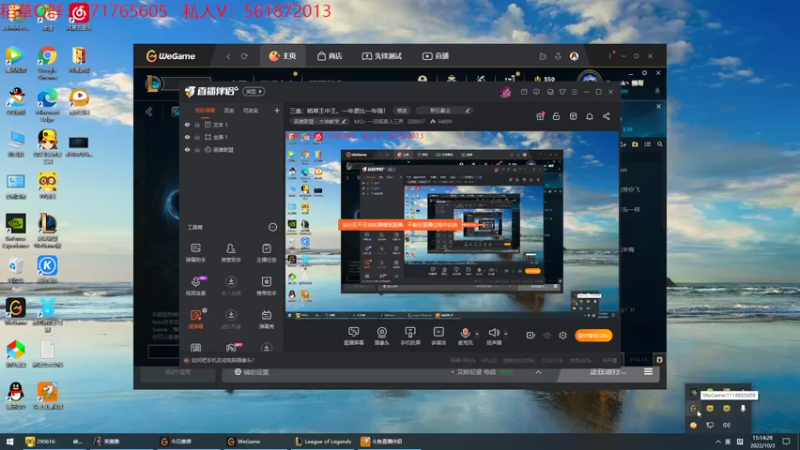Open Microsoft Edge desktop shortcut
This screenshot has height=450, width=800.
47,105
